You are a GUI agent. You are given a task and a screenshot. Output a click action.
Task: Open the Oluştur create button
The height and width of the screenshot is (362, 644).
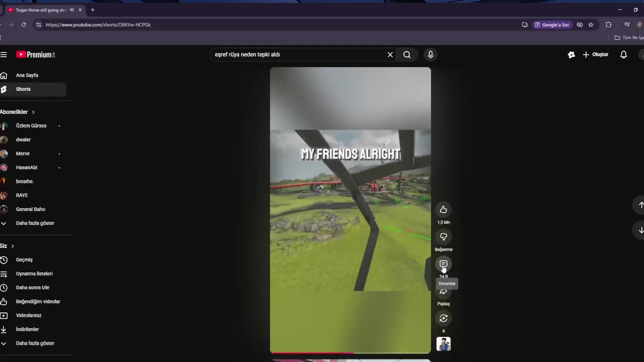point(595,54)
